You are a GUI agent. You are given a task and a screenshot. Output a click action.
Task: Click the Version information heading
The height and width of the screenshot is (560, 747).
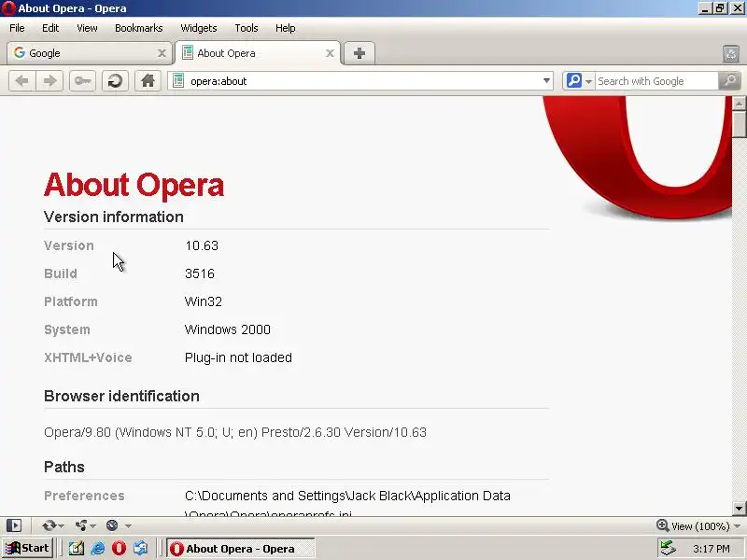[114, 217]
